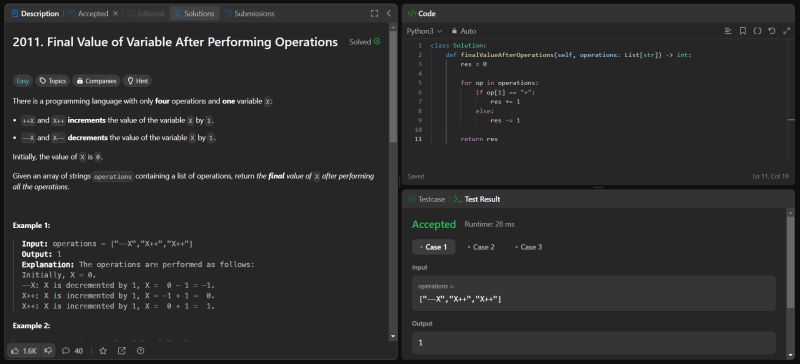Image resolution: width=800 pixels, height=364 pixels.
Task: Reset code with the undo arrow icon
Action: click(772, 31)
